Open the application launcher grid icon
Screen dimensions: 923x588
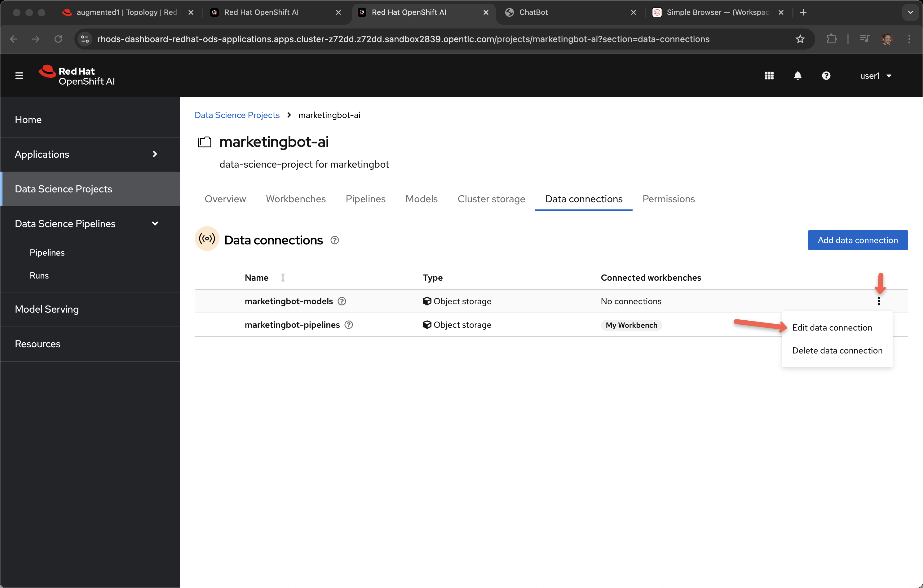769,76
